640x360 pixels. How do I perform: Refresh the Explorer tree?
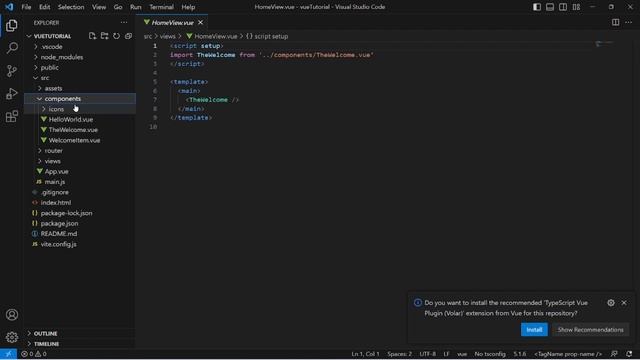coord(116,36)
